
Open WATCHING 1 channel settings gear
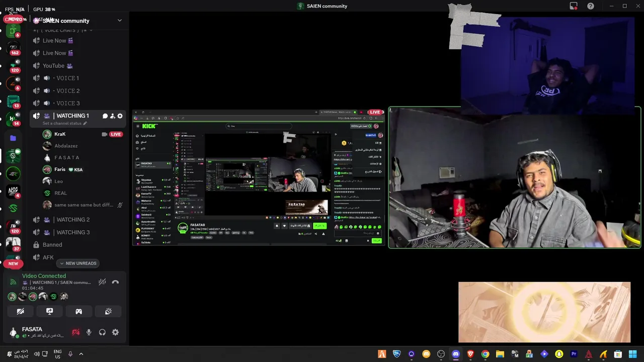120,116
